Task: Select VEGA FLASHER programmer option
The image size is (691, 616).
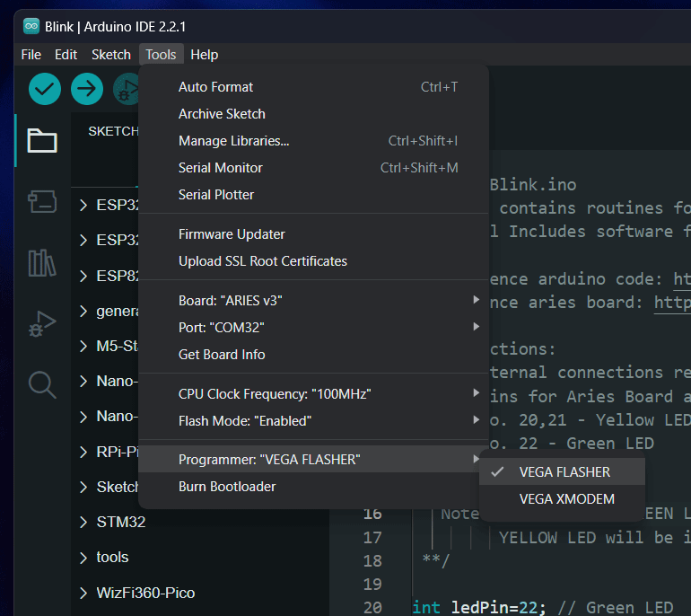Action: (x=562, y=471)
